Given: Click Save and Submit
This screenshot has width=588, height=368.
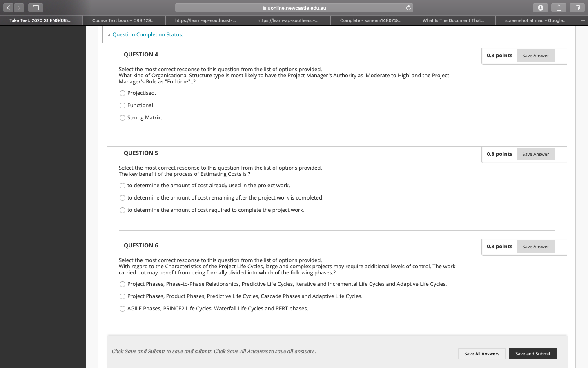Looking at the screenshot, I should (x=532, y=353).
